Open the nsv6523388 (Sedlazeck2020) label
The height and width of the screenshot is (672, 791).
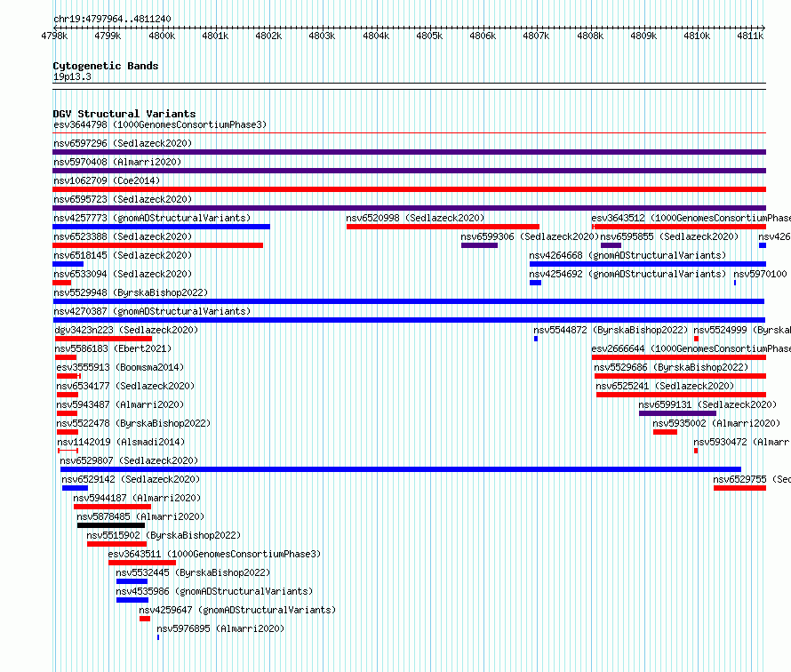click(x=123, y=236)
